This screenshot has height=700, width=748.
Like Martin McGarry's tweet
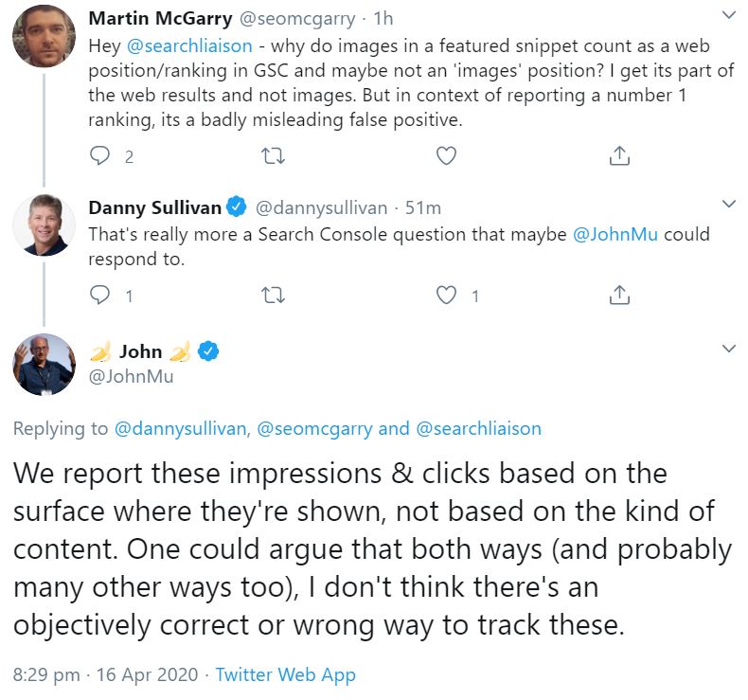[x=447, y=156]
